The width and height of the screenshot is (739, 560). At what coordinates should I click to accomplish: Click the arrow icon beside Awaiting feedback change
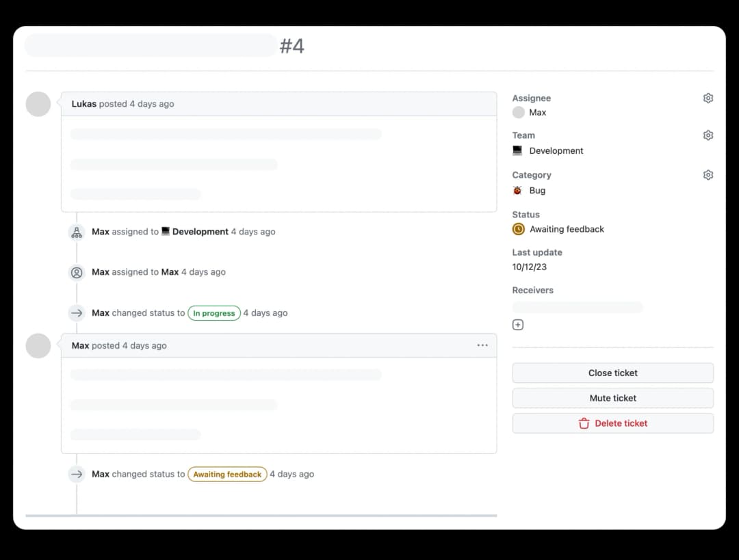pyautogui.click(x=77, y=474)
